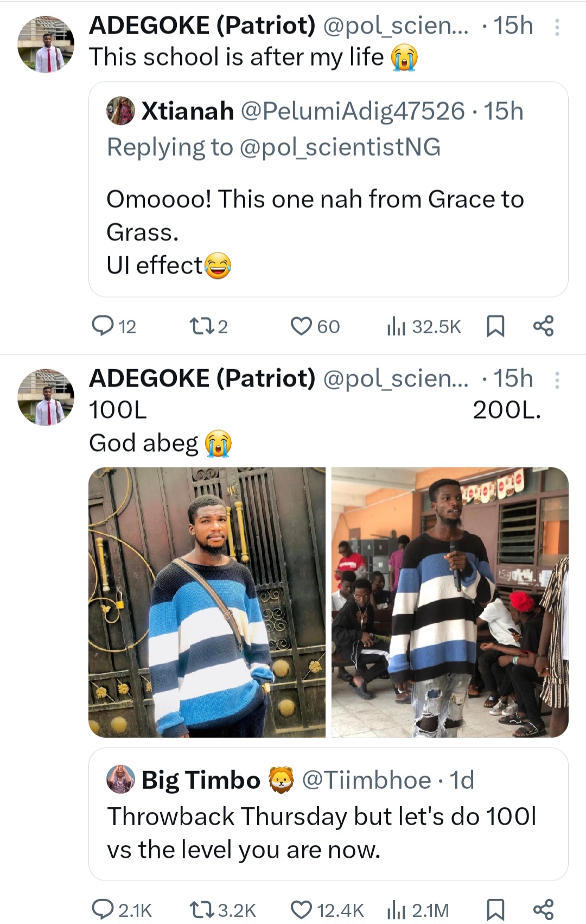The width and height of the screenshot is (586, 924).
Task: Like the tweet with 60 likes
Action: click(301, 326)
